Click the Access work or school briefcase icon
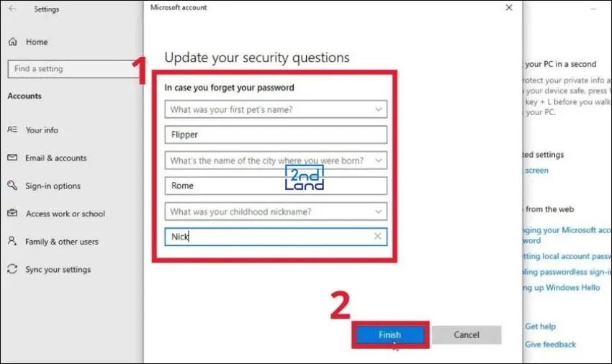 pyautogui.click(x=12, y=214)
